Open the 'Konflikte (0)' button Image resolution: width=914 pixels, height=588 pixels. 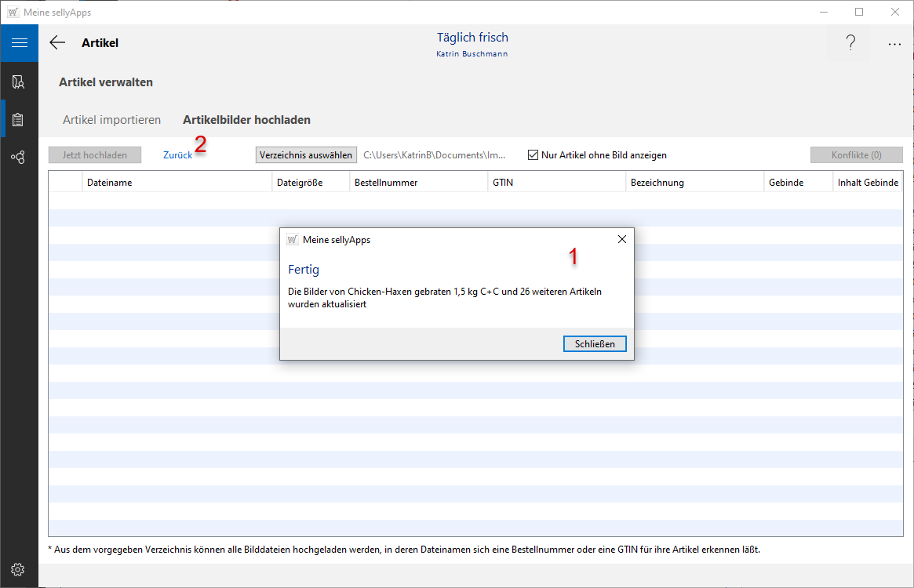pos(856,155)
